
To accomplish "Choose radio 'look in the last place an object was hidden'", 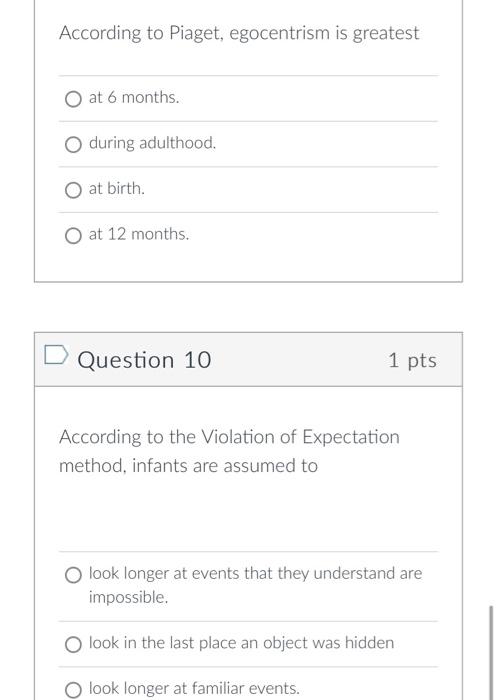I will coord(73,645).
